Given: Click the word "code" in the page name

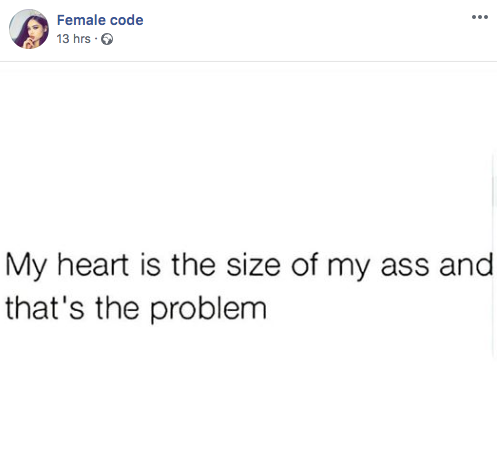Looking at the screenshot, I should click(x=127, y=20).
